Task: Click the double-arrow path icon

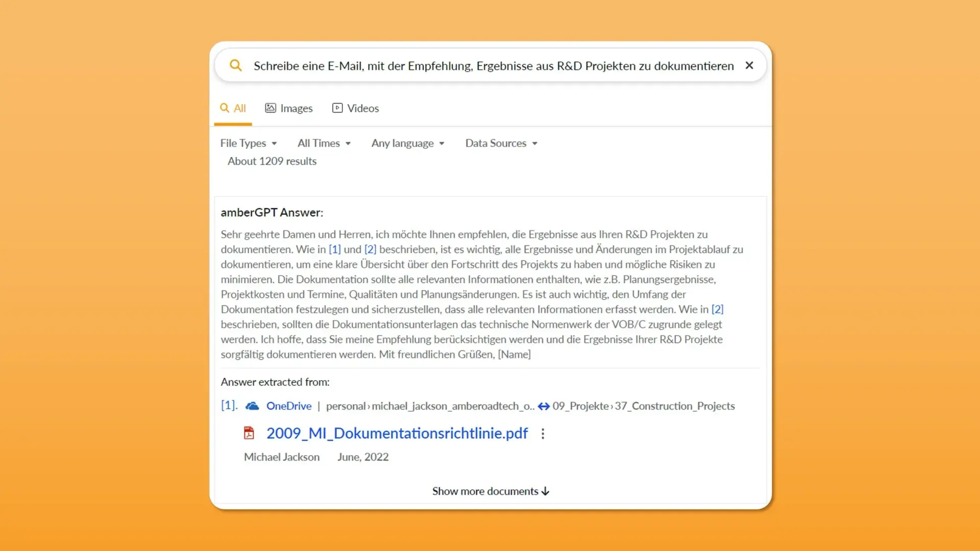Action: (x=544, y=406)
